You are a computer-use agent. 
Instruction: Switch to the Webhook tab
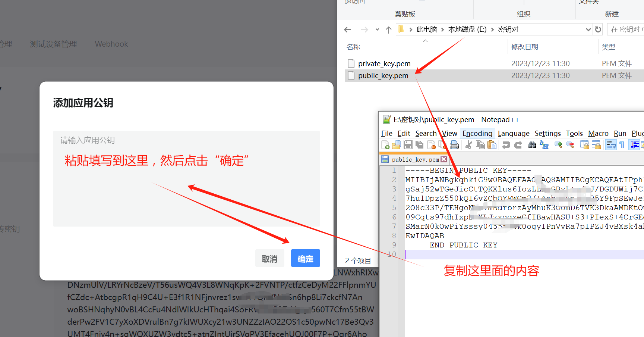[111, 44]
